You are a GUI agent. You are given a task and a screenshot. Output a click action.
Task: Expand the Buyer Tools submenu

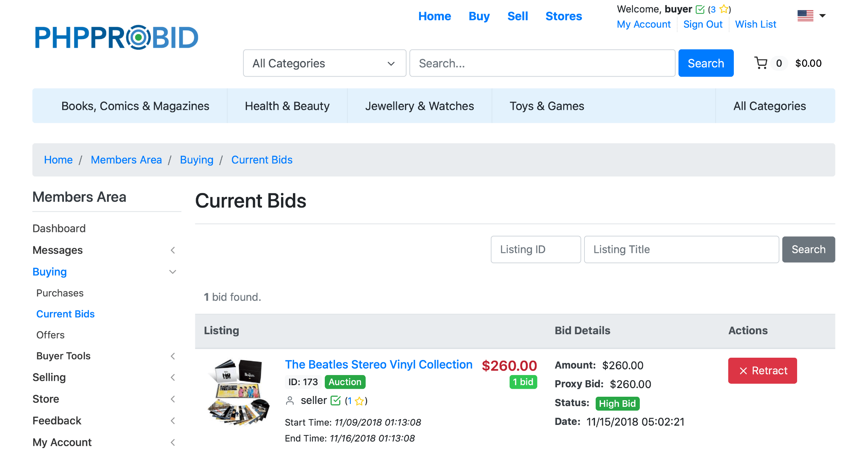tap(173, 356)
